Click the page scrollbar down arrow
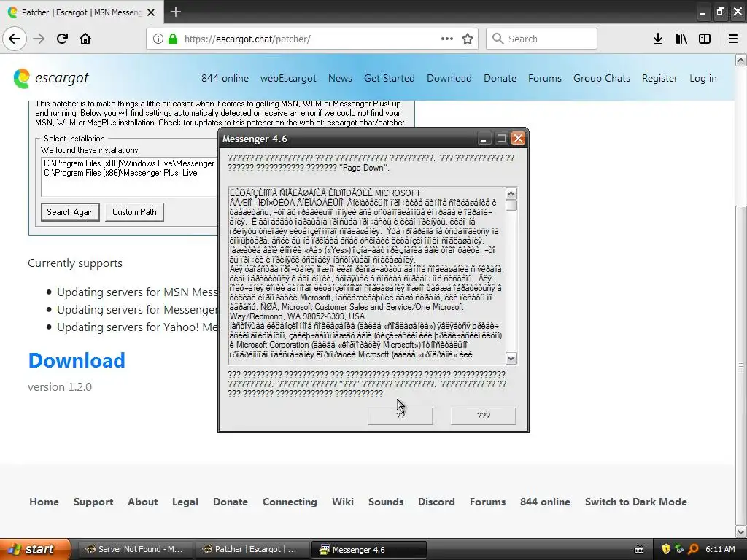 click(741, 532)
